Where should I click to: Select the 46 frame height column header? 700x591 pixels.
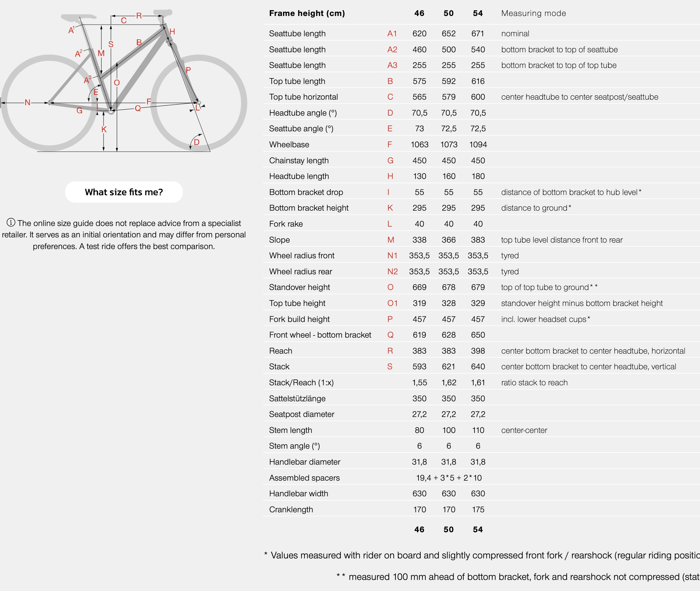[x=419, y=14]
